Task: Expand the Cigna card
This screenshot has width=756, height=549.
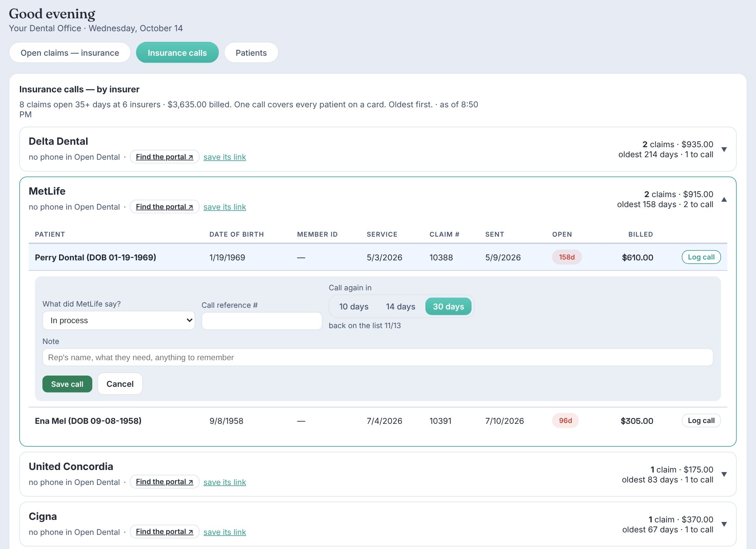Action: (724, 524)
